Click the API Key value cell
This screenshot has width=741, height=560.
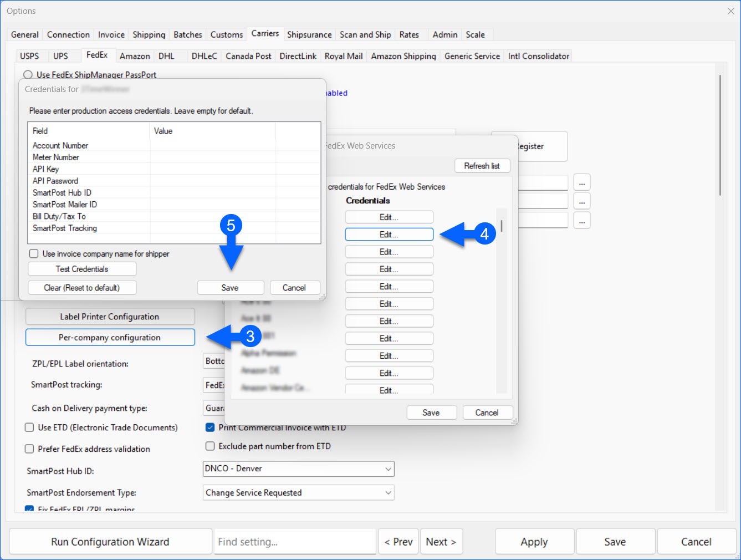coord(213,169)
